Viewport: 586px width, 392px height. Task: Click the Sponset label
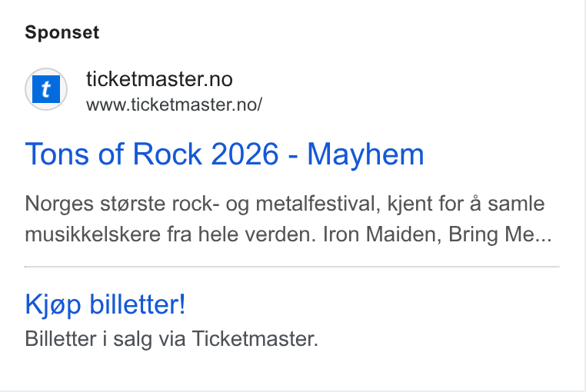click(x=62, y=32)
